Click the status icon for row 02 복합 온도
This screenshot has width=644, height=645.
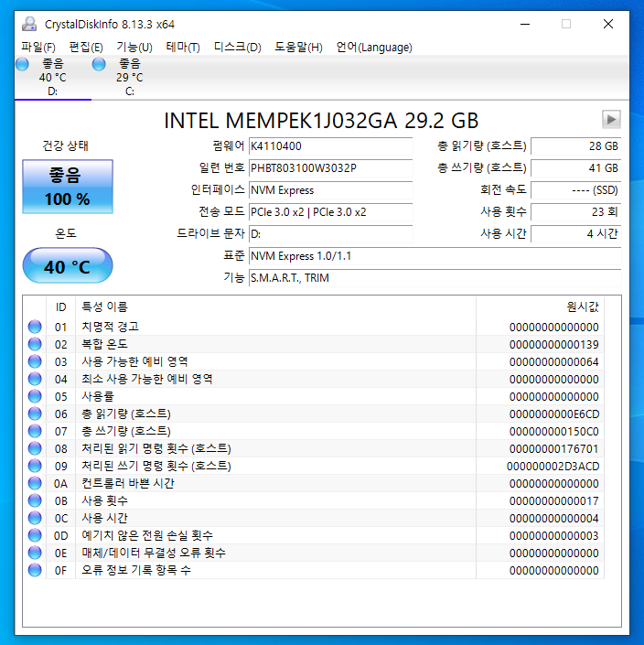click(35, 344)
